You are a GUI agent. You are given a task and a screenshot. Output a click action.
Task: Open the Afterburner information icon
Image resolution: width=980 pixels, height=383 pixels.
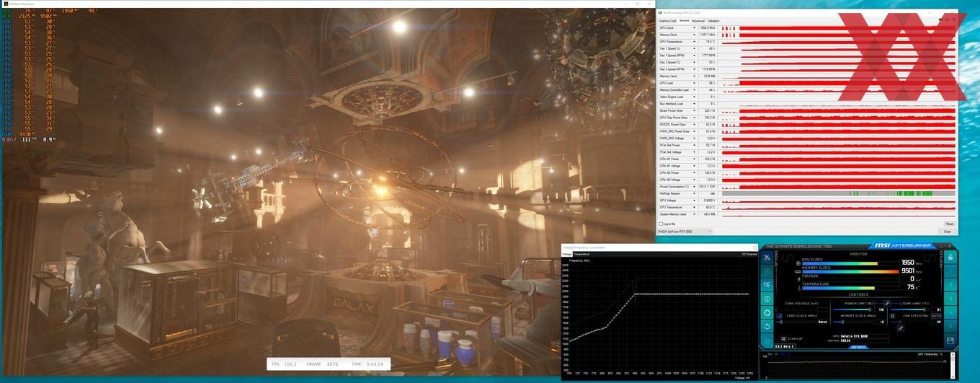(x=767, y=299)
